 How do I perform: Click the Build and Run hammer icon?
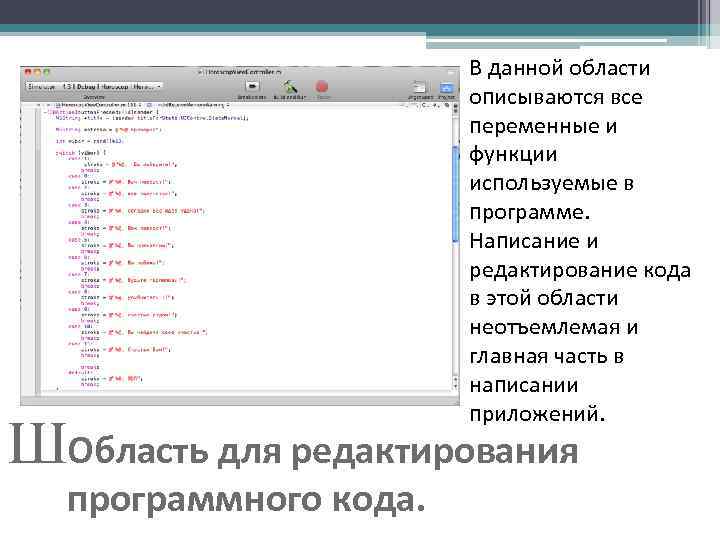coord(290,86)
